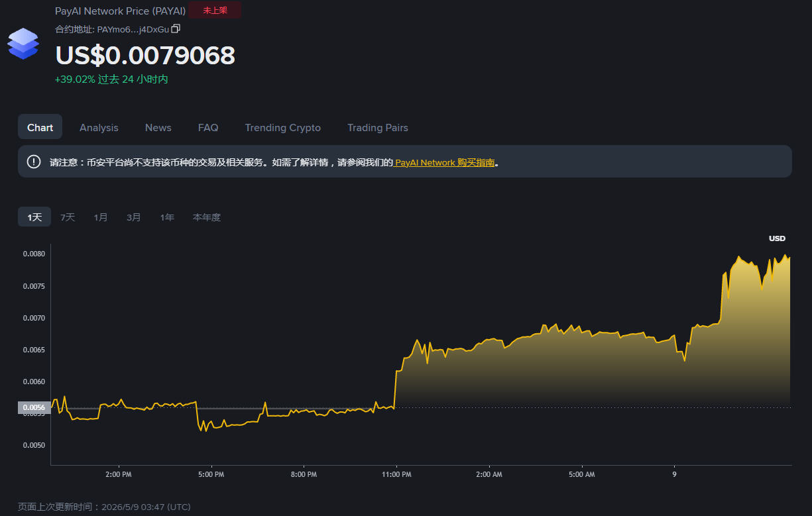Screen dimensions: 812x516
Task: Click the 0.0080 price axis label
Action: click(x=34, y=254)
